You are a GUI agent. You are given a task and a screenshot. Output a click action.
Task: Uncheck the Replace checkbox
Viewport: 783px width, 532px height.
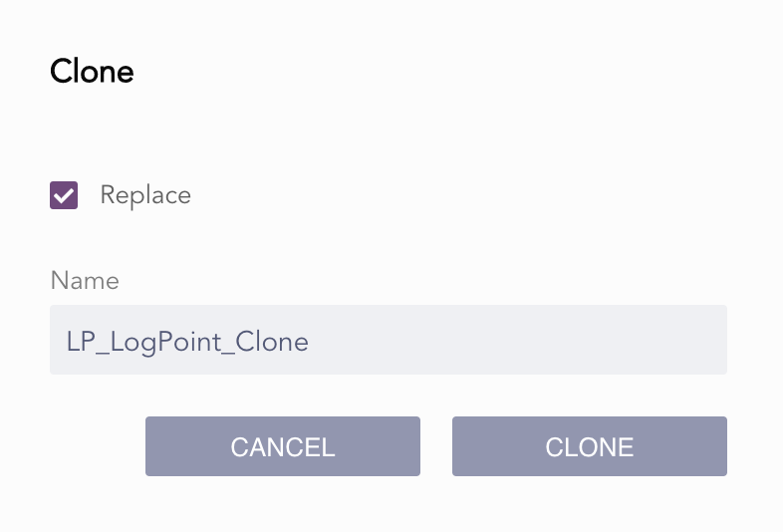tap(64, 195)
